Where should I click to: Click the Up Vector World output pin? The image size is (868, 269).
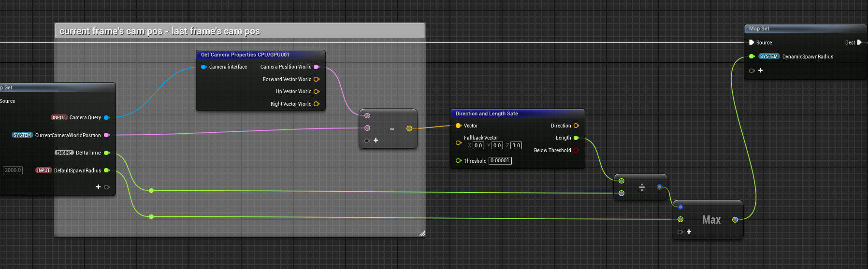point(317,91)
